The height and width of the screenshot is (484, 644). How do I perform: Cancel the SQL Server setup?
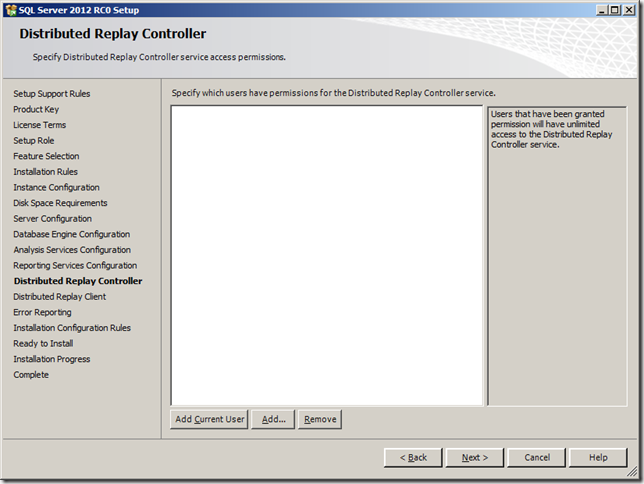537,457
